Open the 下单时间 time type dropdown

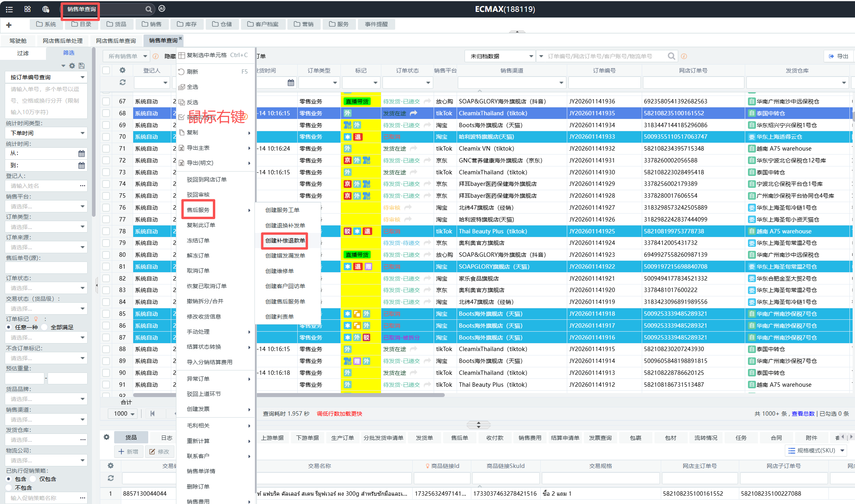tap(46, 133)
